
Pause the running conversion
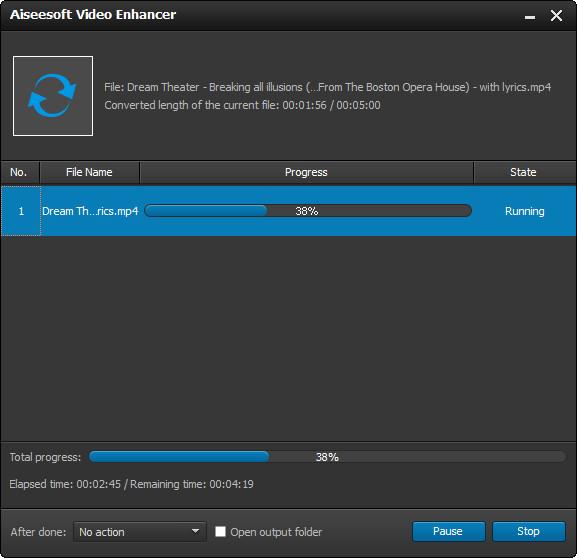click(449, 531)
